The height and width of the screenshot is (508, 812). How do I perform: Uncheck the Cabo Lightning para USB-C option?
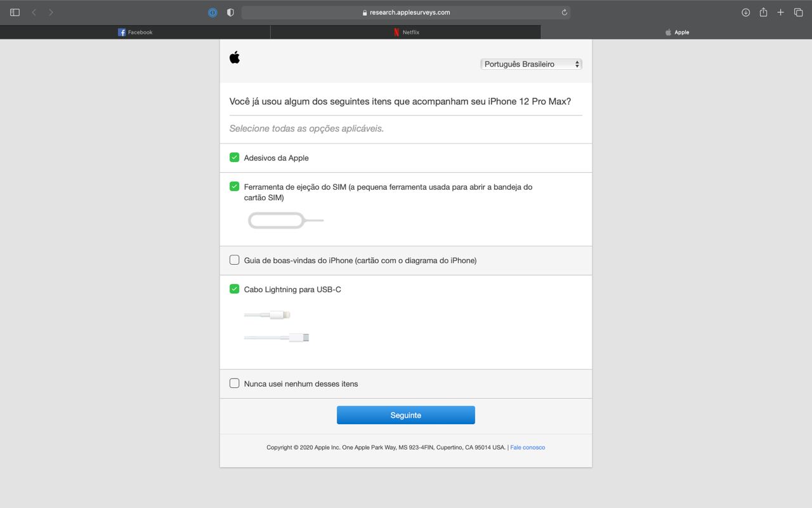point(234,288)
